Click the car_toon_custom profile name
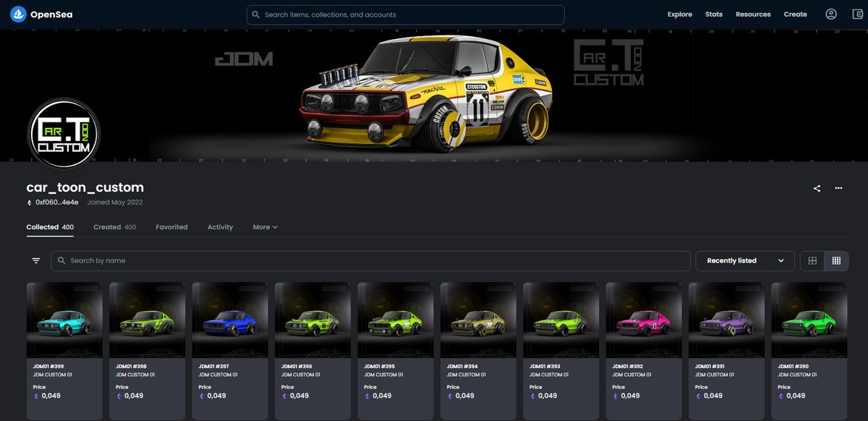The image size is (868, 421). (85, 187)
